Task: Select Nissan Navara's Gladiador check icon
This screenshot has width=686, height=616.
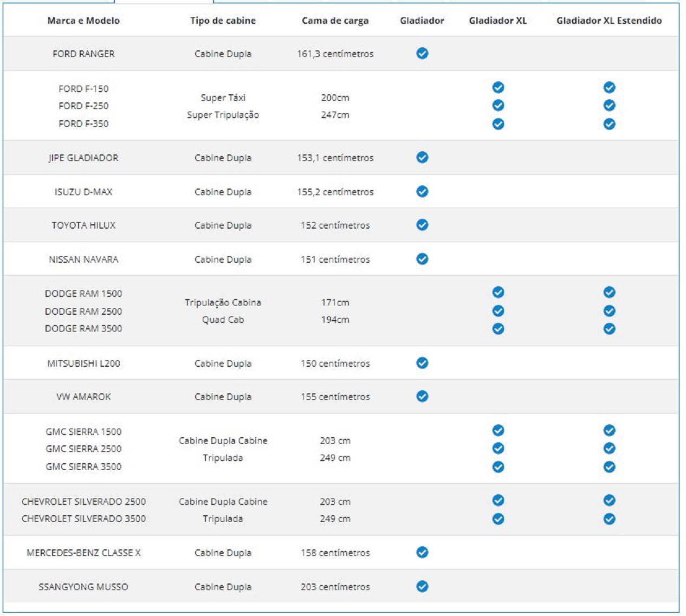Action: 422,259
